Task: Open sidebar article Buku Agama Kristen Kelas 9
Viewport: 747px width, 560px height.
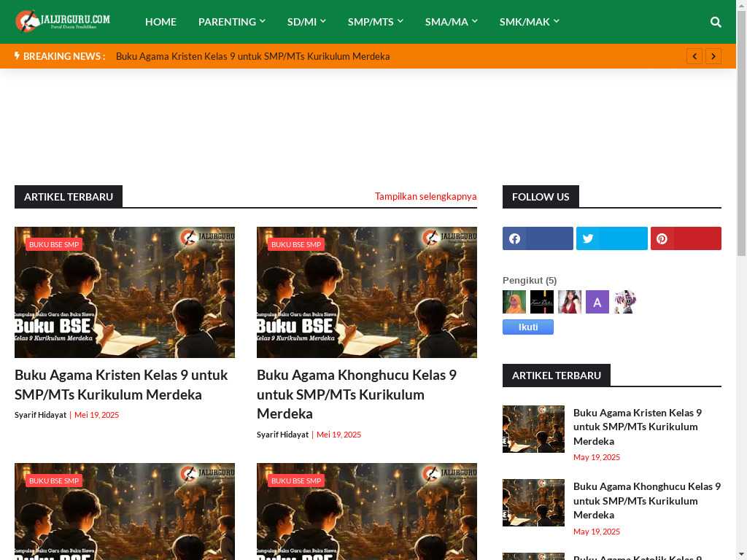Action: (638, 427)
